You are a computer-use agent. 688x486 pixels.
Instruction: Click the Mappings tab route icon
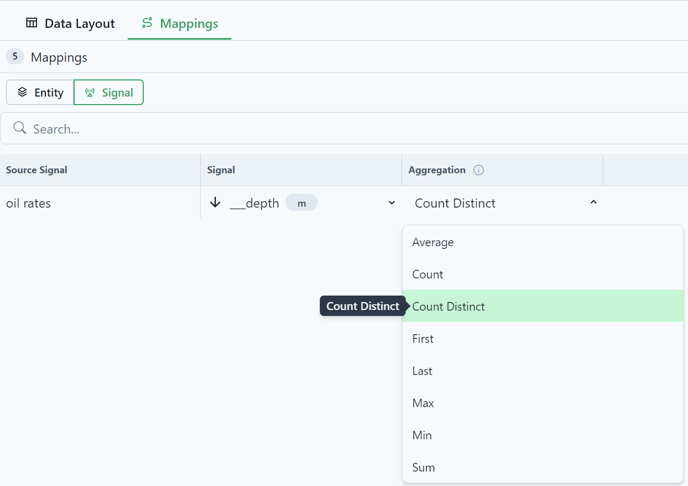147,23
